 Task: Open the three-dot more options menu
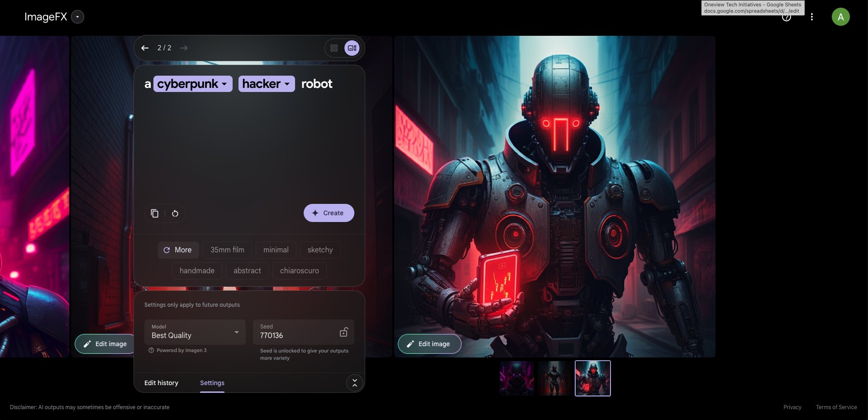tap(812, 17)
